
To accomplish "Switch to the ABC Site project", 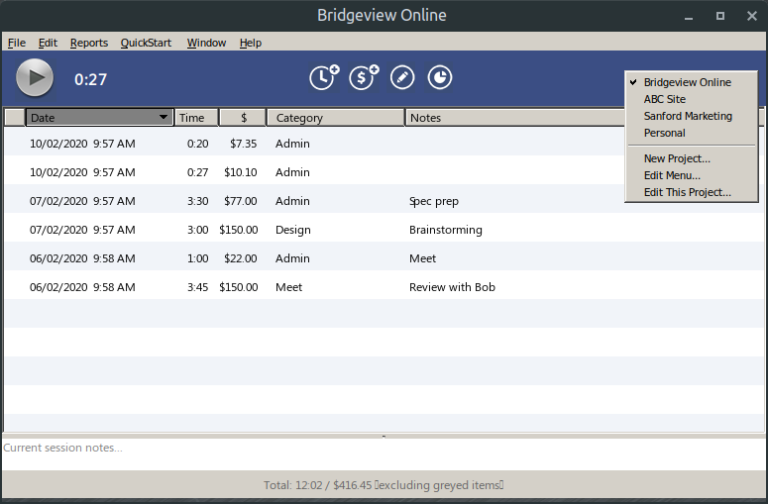I will (x=664, y=99).
